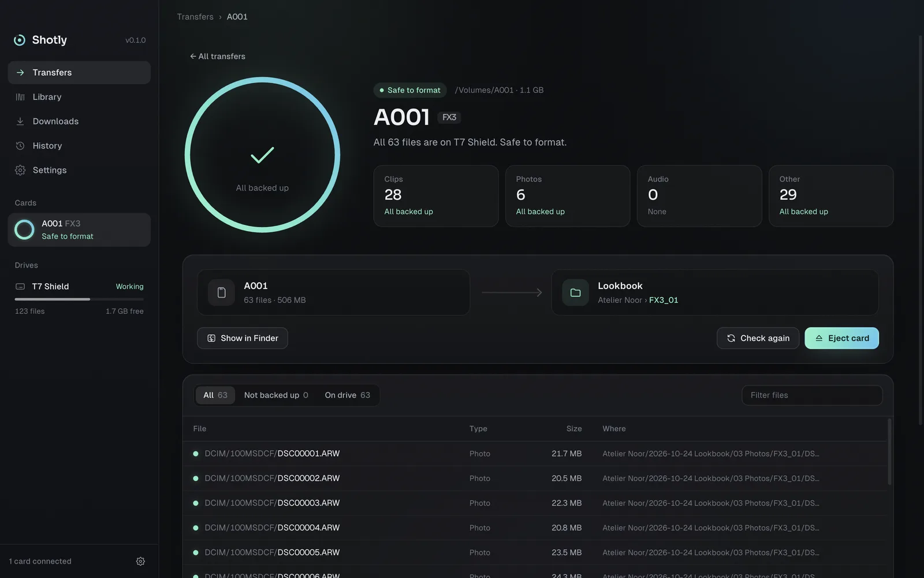Click the Transfers breadcrumb link
The image size is (924, 578).
195,17
